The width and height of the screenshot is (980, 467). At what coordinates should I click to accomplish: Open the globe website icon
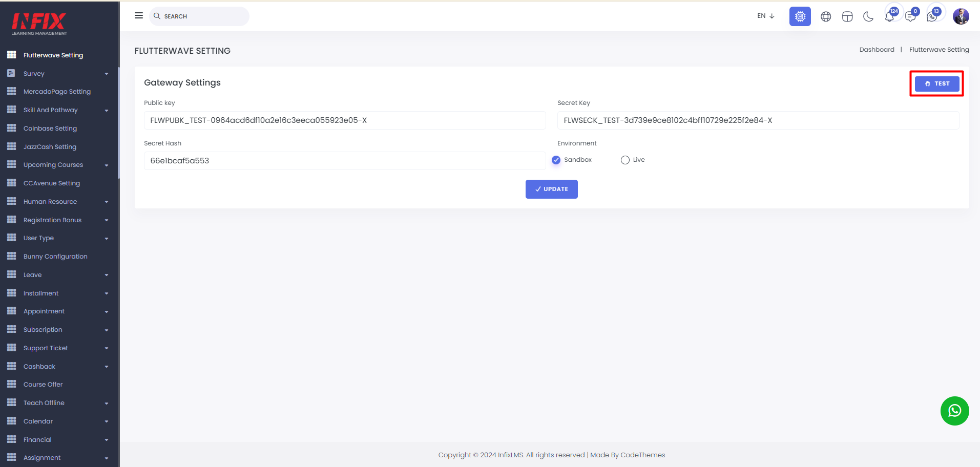[x=826, y=16]
